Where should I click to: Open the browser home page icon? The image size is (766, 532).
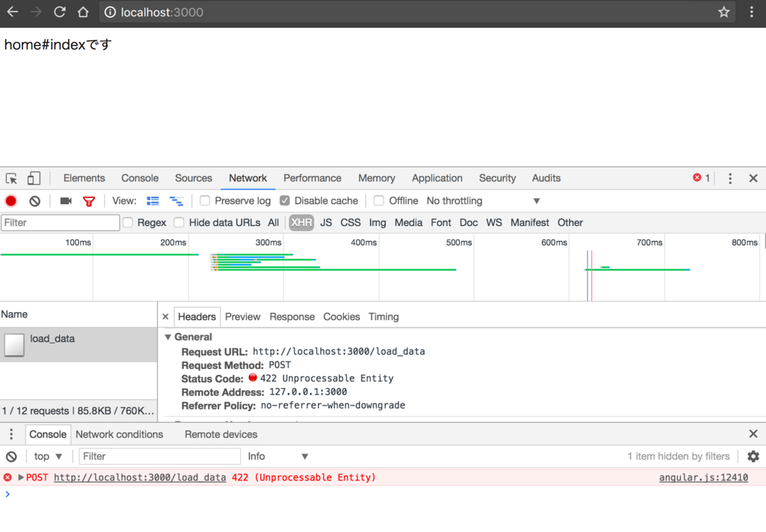83,12
